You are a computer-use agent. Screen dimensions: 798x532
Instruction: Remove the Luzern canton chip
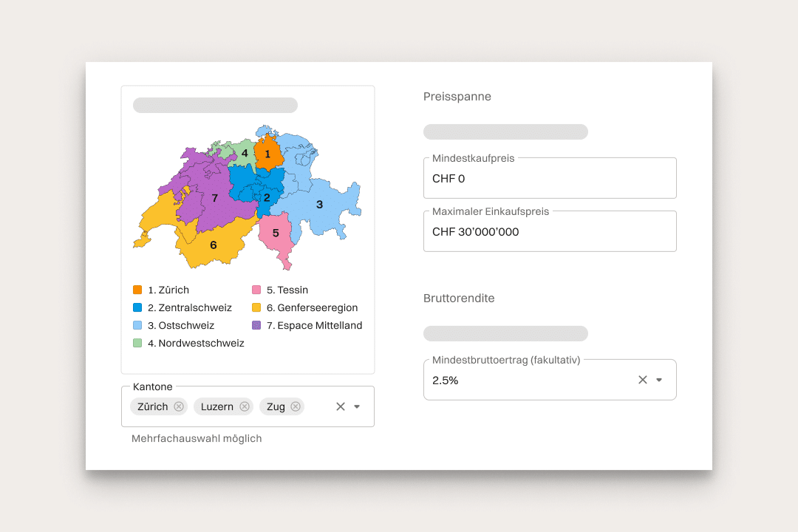tap(245, 406)
